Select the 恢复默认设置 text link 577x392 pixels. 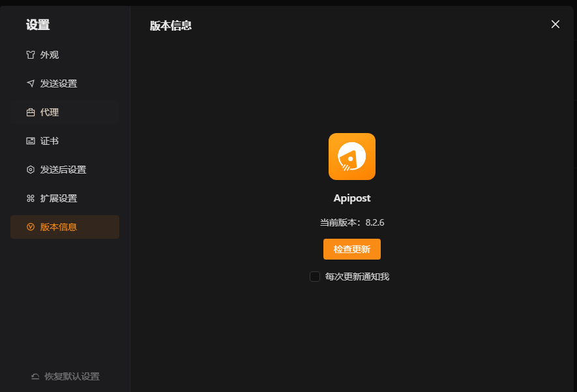pos(72,376)
